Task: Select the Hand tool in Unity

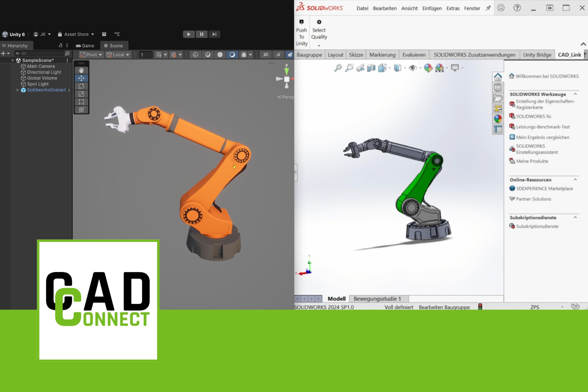Action: (x=81, y=70)
